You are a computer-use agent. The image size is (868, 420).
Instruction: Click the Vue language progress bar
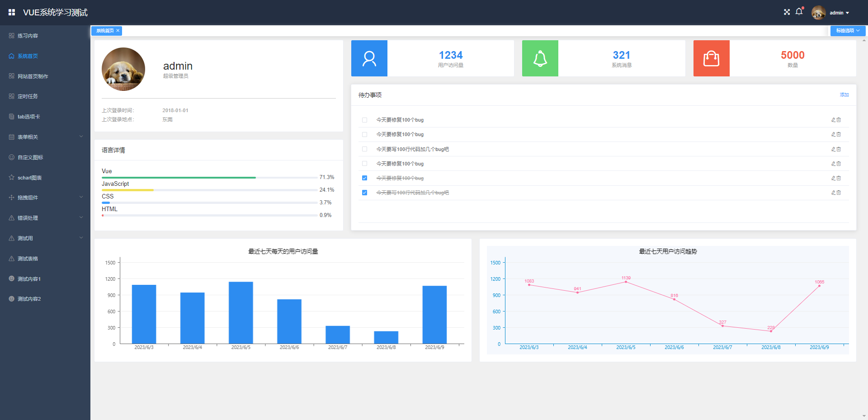pyautogui.click(x=209, y=178)
